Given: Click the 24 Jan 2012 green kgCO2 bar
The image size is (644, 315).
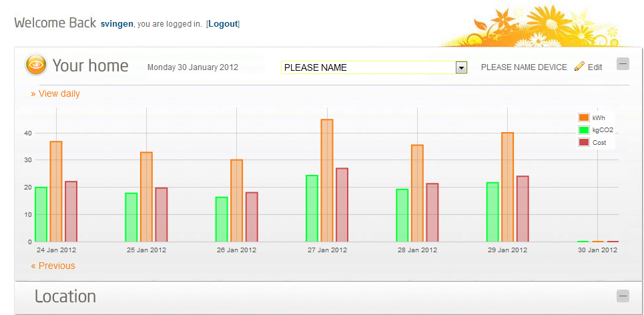Looking at the screenshot, I should [41, 214].
